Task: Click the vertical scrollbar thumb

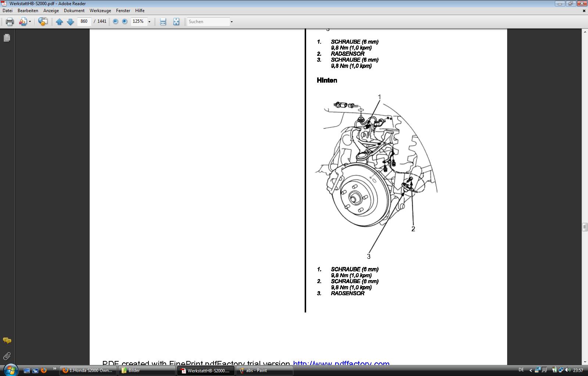Action: pos(584,227)
